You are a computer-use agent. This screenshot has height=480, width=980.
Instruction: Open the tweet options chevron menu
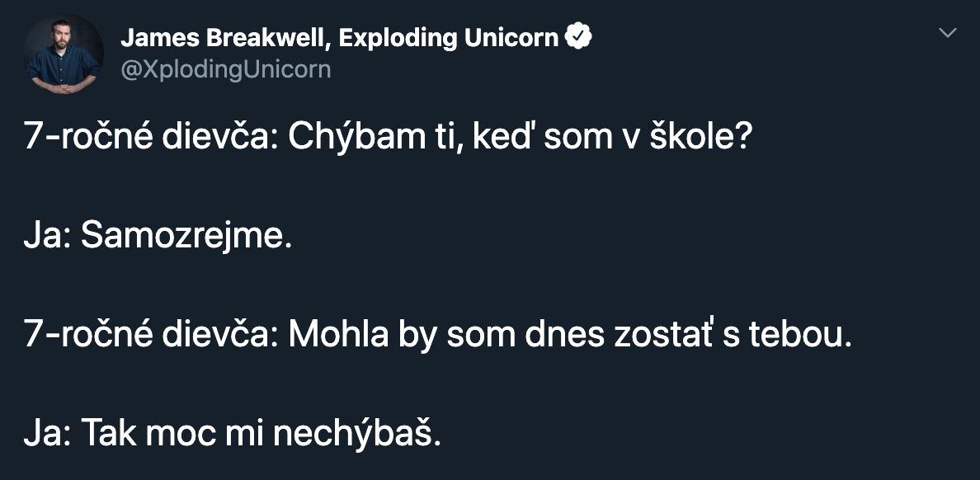[x=948, y=33]
